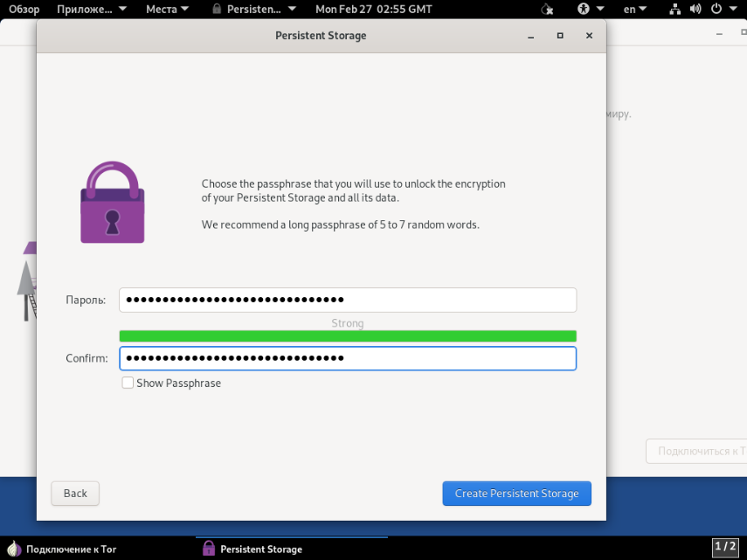Click the wired network icon in top bar

point(675,10)
